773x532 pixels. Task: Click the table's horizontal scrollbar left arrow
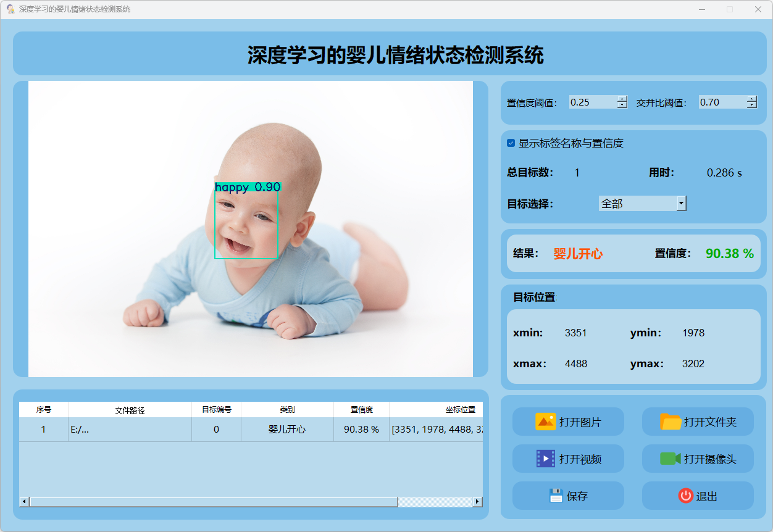pos(24,502)
